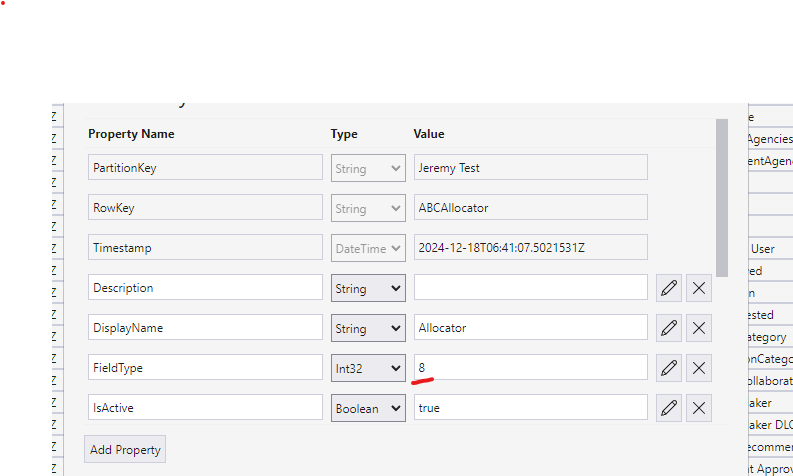
Task: Click the Add Property button
Action: pos(125,450)
